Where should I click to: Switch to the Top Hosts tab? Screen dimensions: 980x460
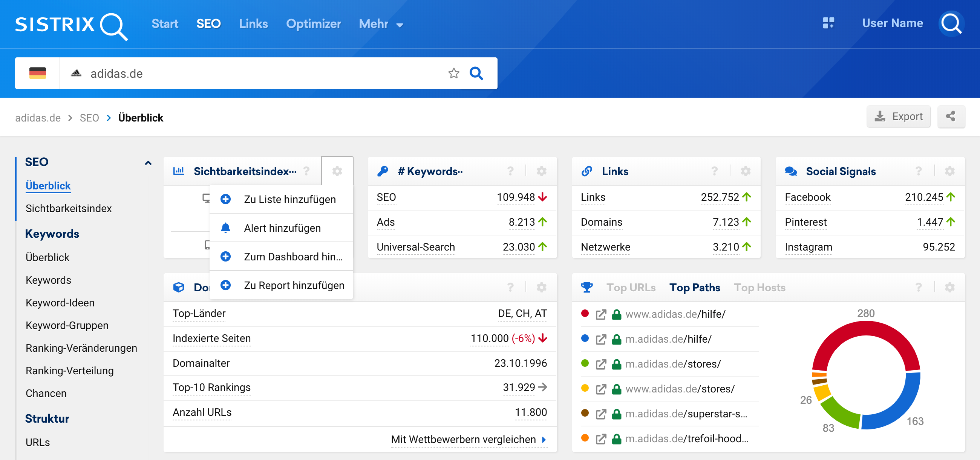pyautogui.click(x=759, y=288)
